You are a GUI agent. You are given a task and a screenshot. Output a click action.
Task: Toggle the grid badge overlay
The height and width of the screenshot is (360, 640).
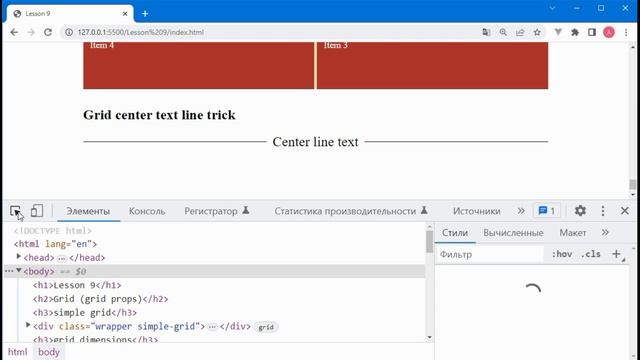[x=266, y=327]
